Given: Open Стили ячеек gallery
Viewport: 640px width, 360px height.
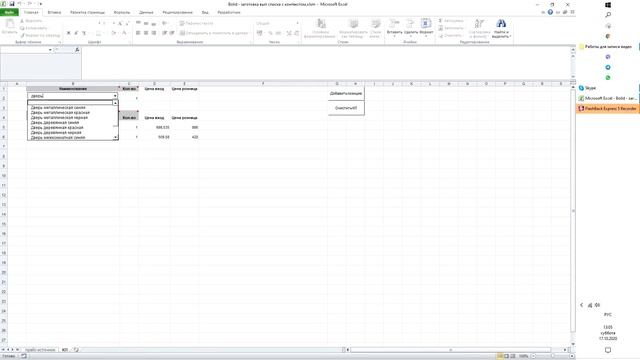Looking at the screenshot, I should coord(375,28).
